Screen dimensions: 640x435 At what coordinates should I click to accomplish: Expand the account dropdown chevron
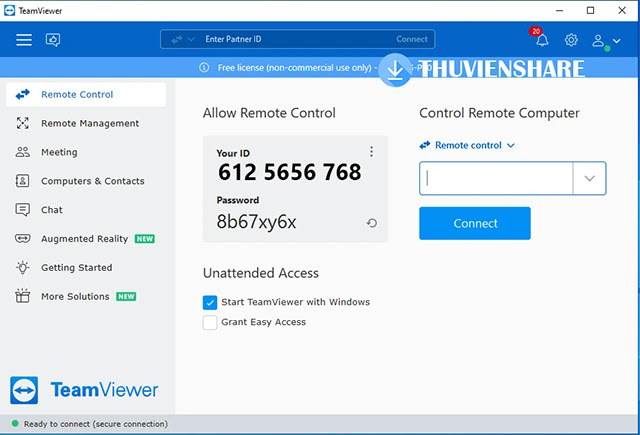point(617,41)
